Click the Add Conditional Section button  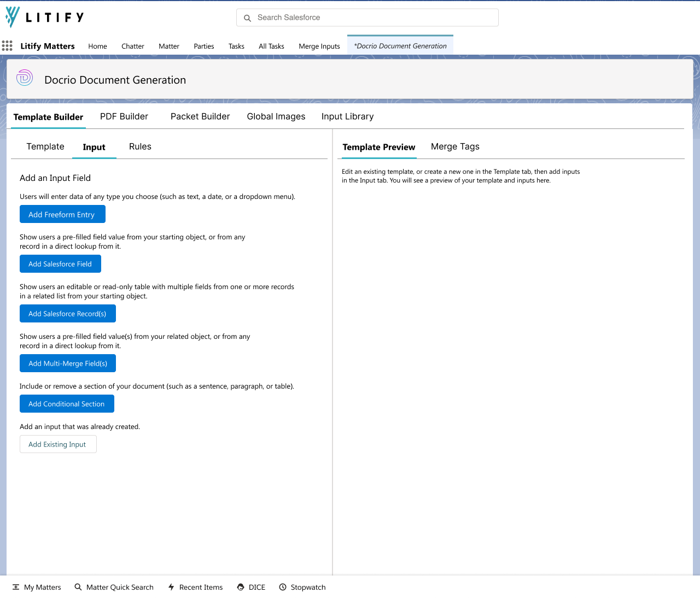pos(67,404)
